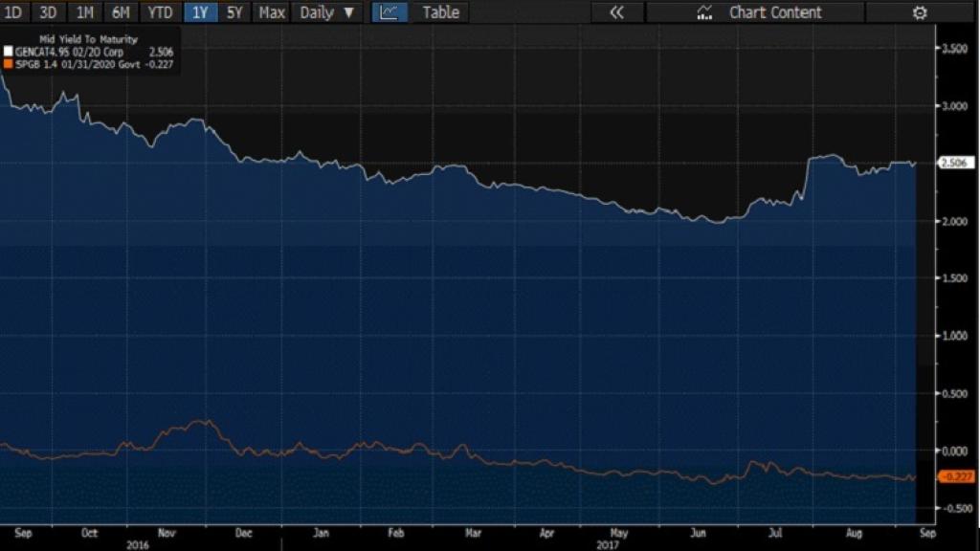Select the 1D time range
Screen dimensions: 980x551
(x=14, y=12)
